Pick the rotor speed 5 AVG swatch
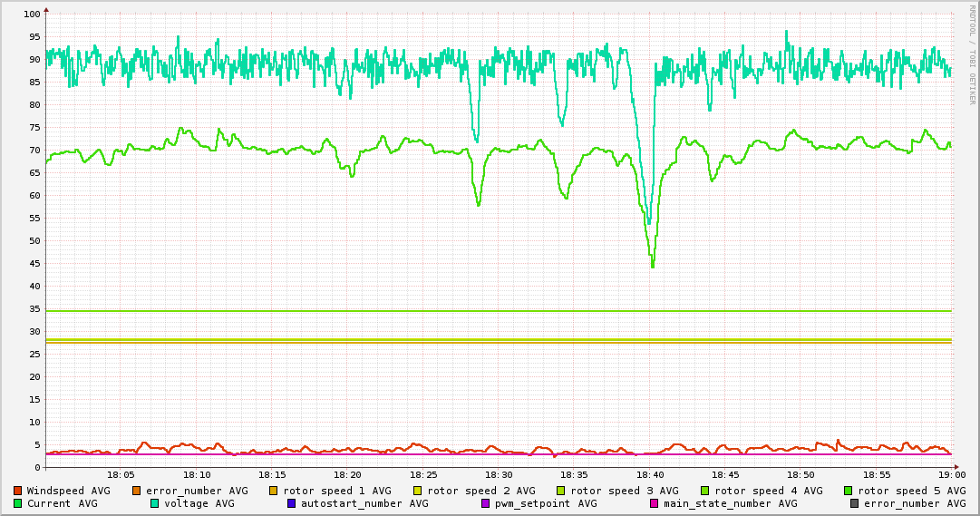The height and width of the screenshot is (516, 980). coord(849,491)
